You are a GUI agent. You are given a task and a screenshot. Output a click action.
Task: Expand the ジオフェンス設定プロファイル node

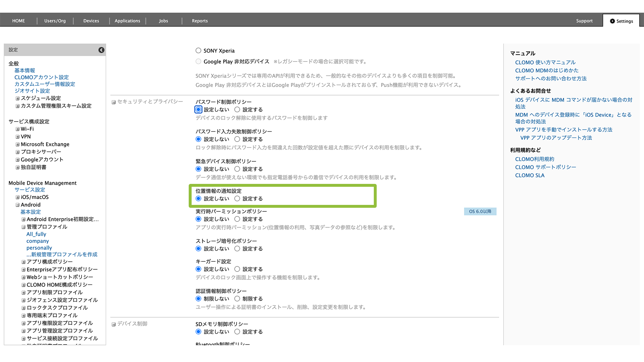point(23,300)
